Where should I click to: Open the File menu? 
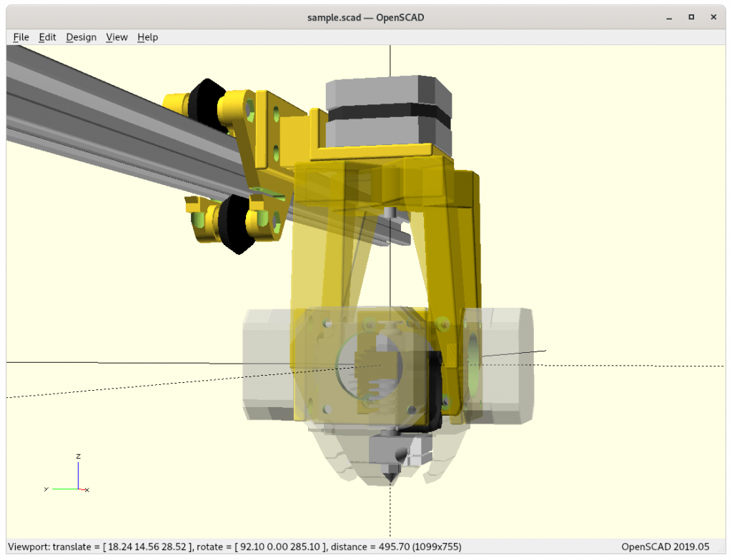click(x=21, y=37)
